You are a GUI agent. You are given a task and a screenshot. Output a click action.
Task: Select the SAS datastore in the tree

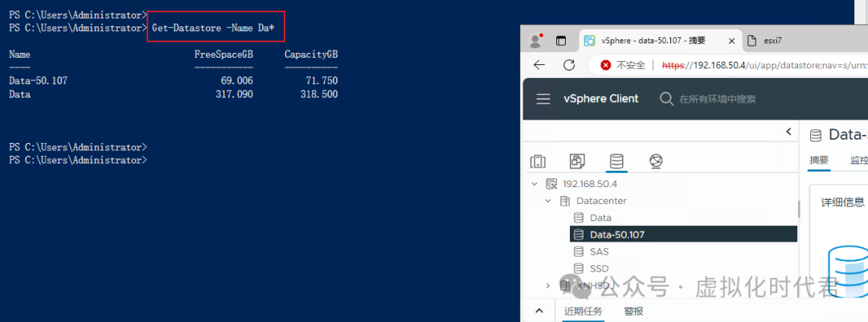pos(599,251)
